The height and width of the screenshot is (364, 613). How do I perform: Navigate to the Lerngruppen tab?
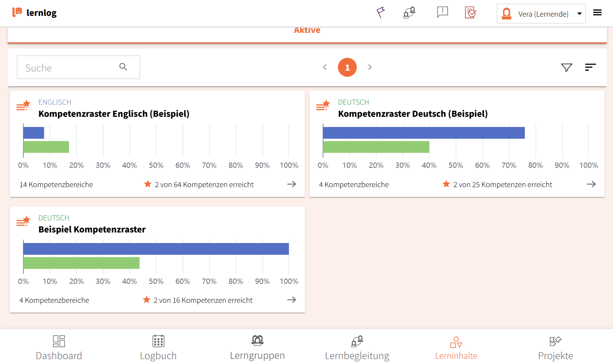point(257,348)
